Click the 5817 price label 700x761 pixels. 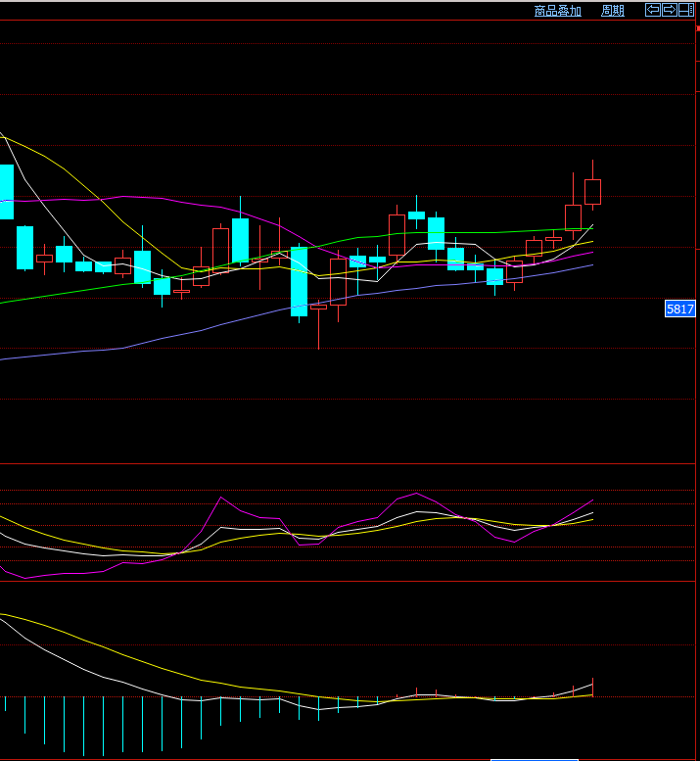[x=679, y=309]
